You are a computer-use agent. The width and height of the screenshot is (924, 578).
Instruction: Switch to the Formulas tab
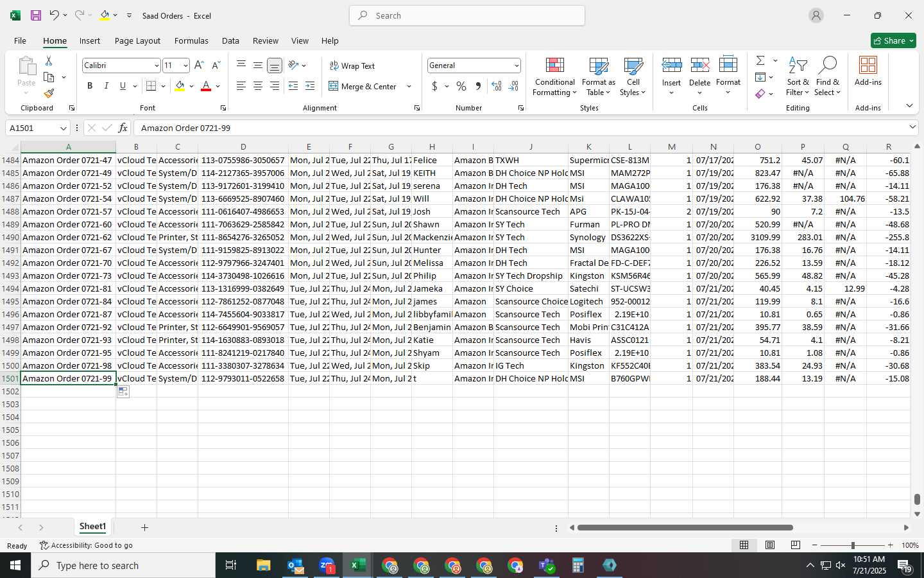click(191, 40)
